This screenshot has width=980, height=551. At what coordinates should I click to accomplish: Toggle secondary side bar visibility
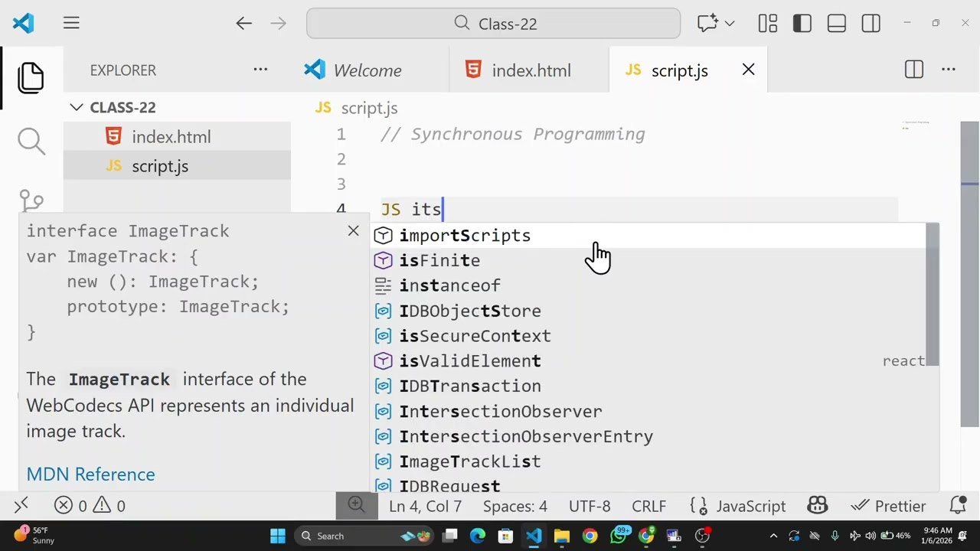coord(871,23)
